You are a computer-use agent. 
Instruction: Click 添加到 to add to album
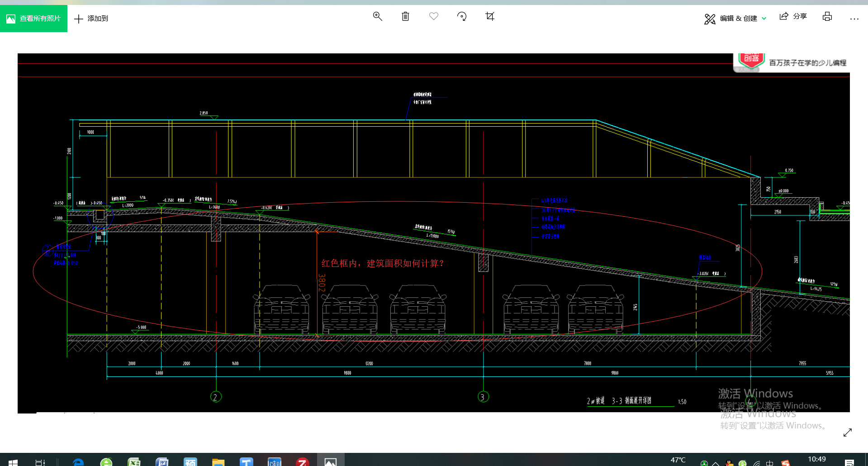(x=91, y=19)
